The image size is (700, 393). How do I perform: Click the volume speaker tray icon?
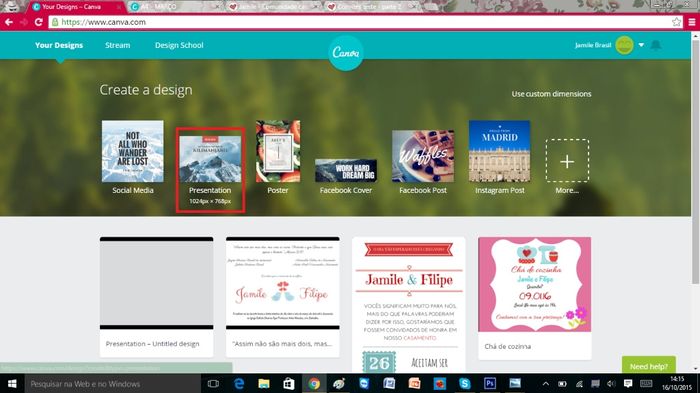click(611, 384)
